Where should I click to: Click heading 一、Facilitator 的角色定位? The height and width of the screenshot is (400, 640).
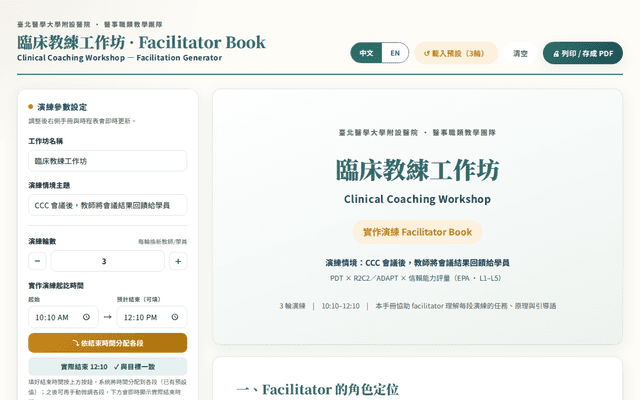(x=318, y=389)
